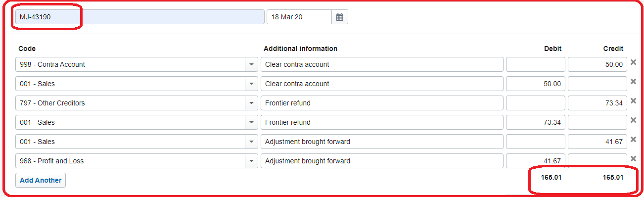This screenshot has width=644, height=197.
Task: Click the credit field showing 50.00
Action: (x=597, y=64)
